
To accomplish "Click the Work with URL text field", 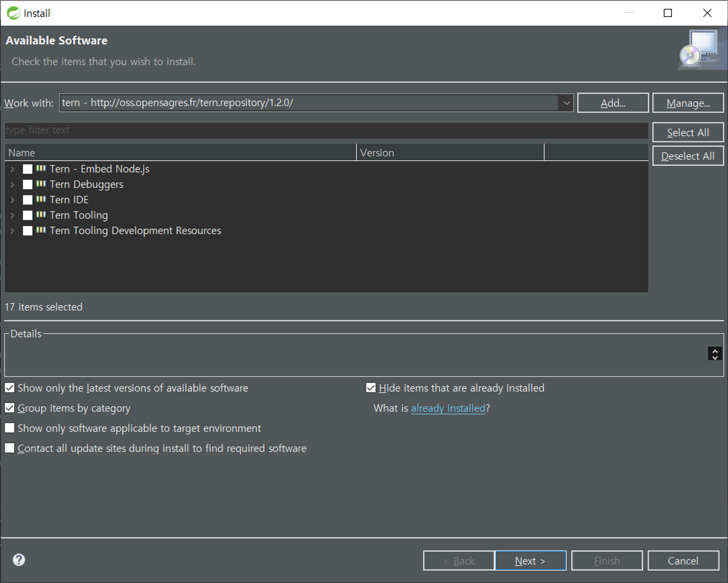I will pyautogui.click(x=309, y=103).
